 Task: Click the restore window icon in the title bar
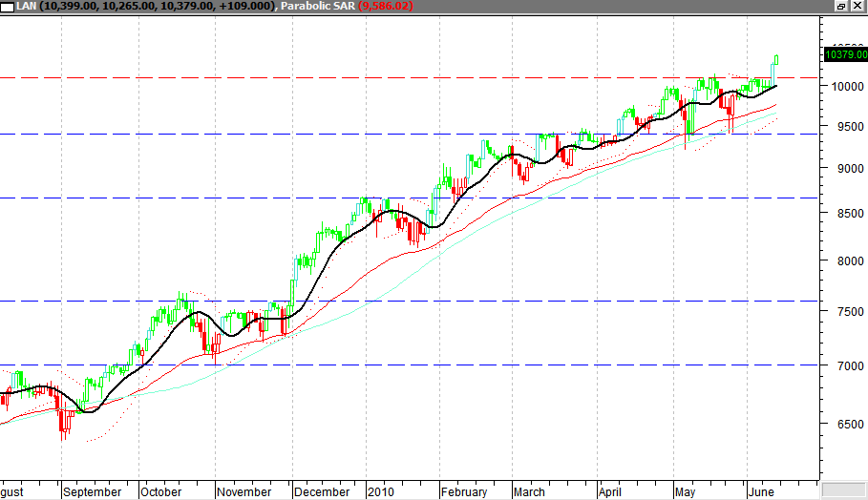pyautogui.click(x=841, y=7)
